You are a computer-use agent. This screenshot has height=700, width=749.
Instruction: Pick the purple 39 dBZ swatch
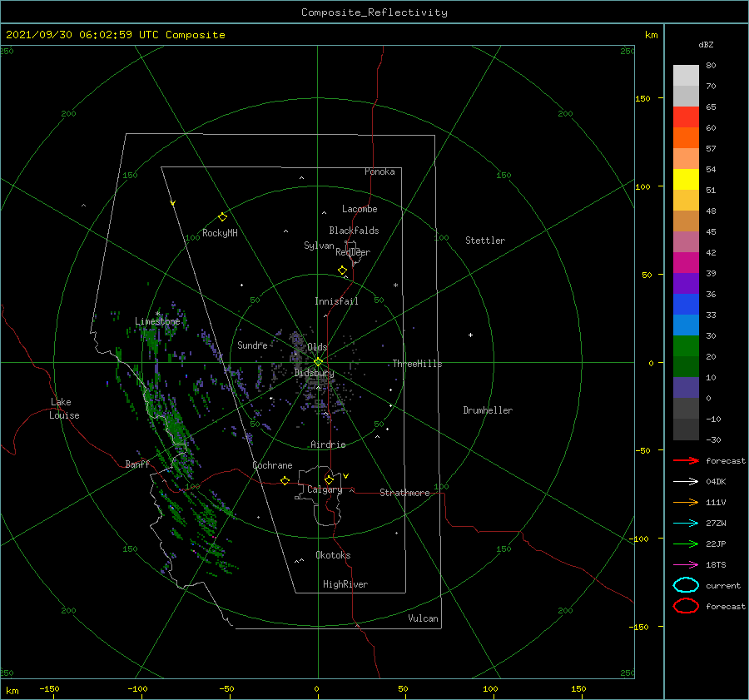tap(686, 284)
